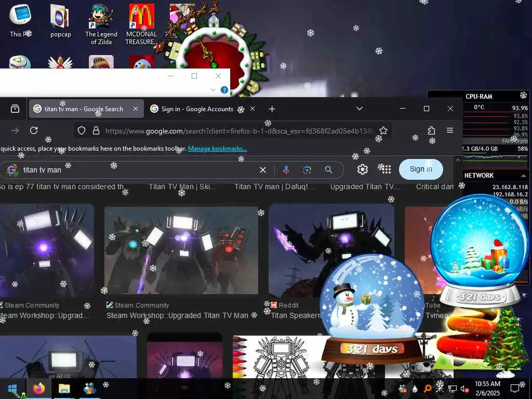Clear the Google search query
This screenshot has height=399, width=532.
(x=262, y=170)
